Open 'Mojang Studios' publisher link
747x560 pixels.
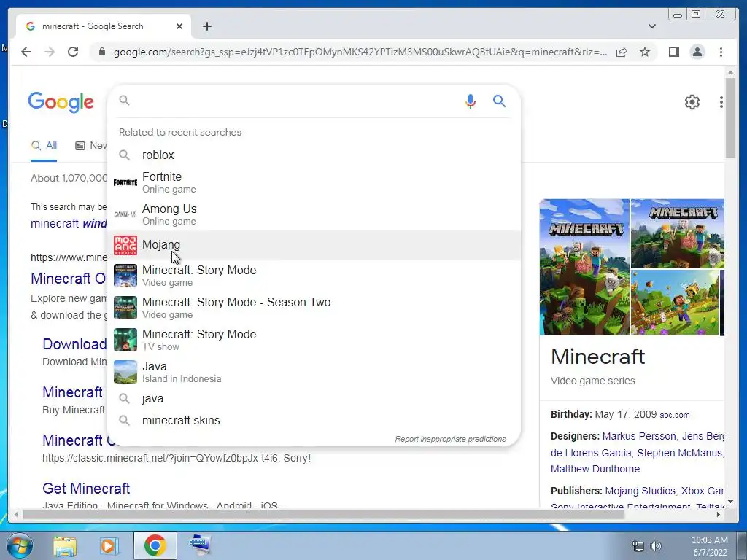[x=640, y=491]
